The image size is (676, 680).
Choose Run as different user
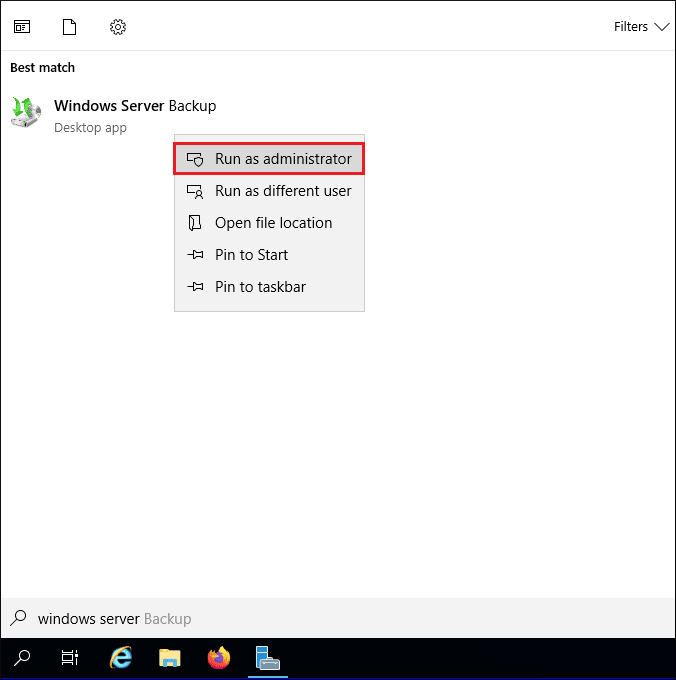click(269, 191)
